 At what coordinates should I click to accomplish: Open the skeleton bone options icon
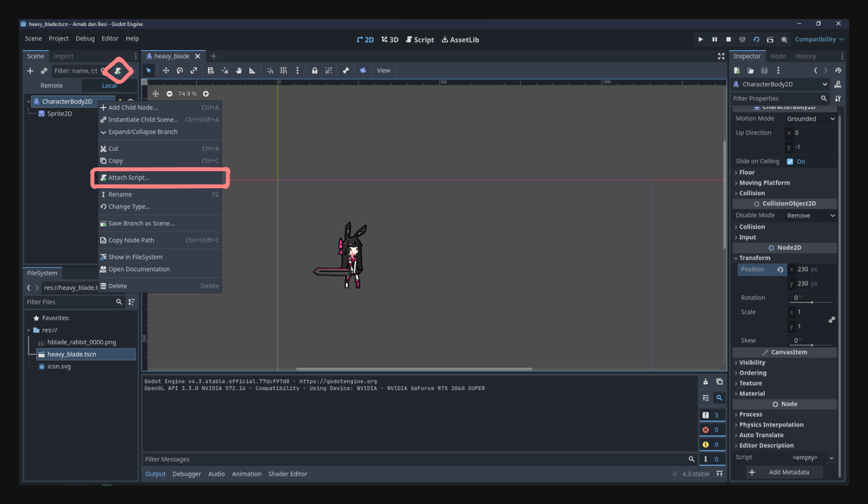point(345,70)
